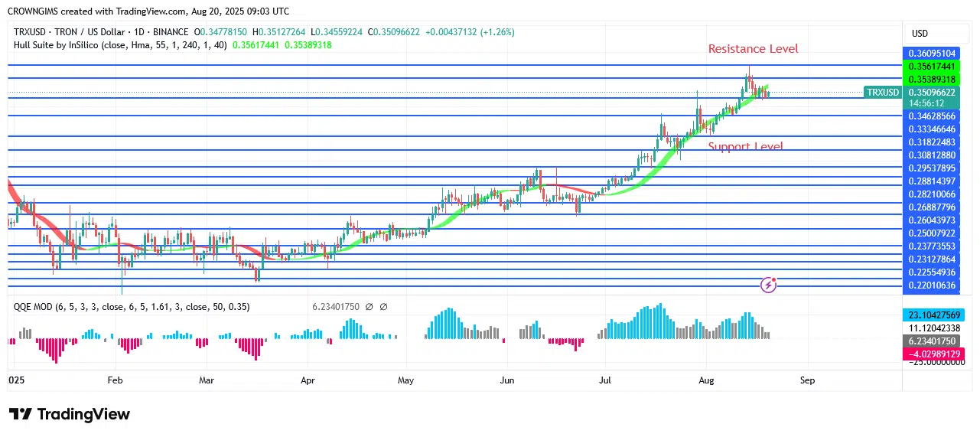Click the 0.36095104 resistance price label
The width and height of the screenshot is (980, 437).
click(x=932, y=54)
